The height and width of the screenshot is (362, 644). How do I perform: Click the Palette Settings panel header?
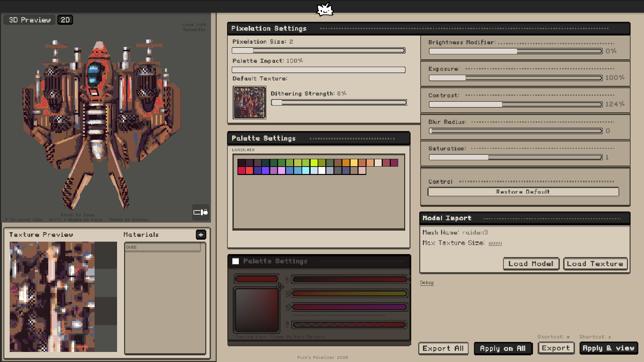(264, 138)
